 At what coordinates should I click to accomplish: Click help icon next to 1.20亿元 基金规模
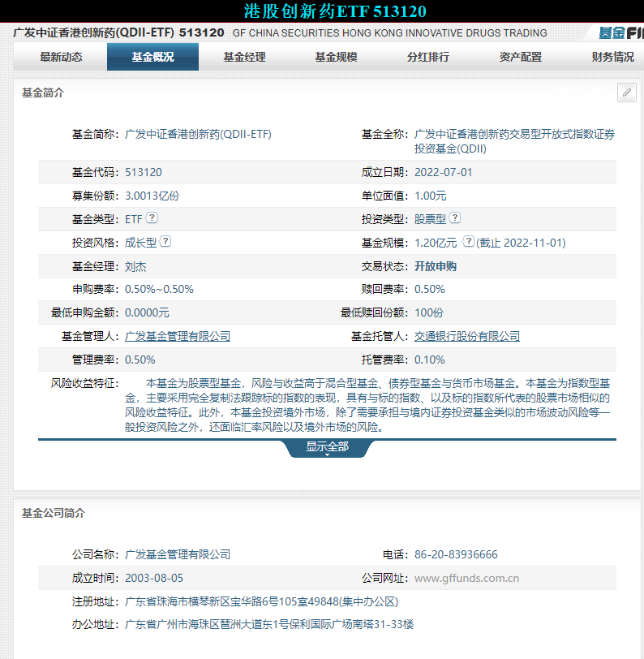[469, 241]
